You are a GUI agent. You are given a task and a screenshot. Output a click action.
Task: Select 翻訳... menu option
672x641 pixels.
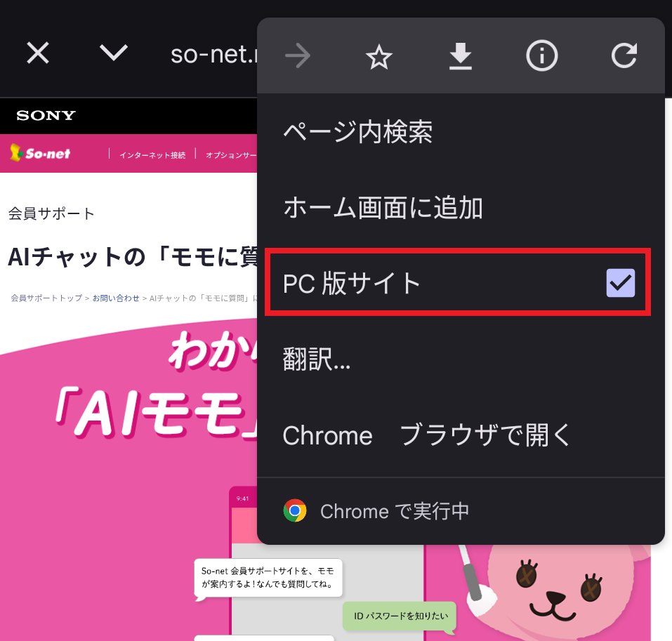click(316, 360)
